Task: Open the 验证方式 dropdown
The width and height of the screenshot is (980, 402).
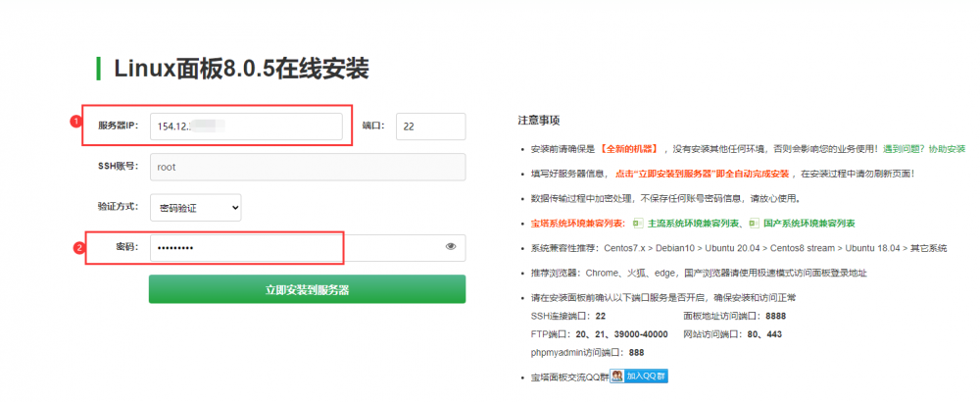Action: point(195,207)
